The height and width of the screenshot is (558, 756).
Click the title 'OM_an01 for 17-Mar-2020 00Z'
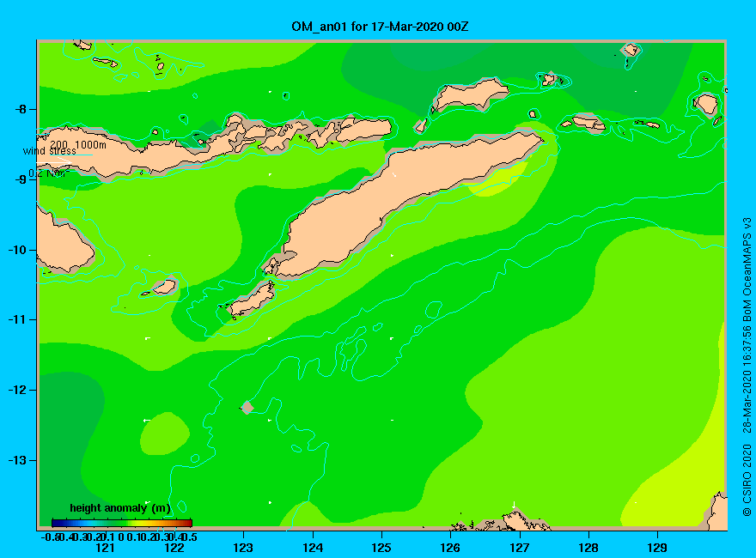tap(380, 26)
